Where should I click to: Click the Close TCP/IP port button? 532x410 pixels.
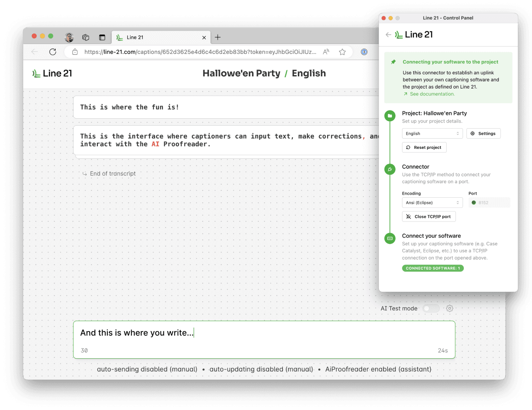tap(429, 216)
